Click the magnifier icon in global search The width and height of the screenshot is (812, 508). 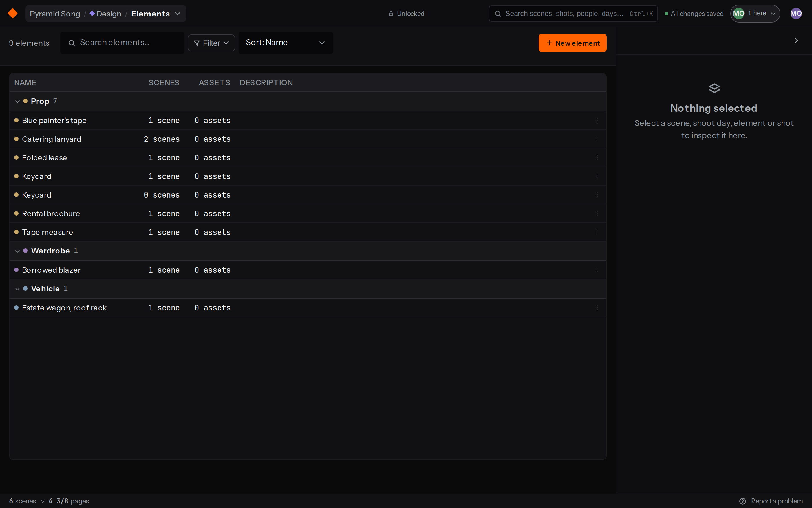click(498, 14)
